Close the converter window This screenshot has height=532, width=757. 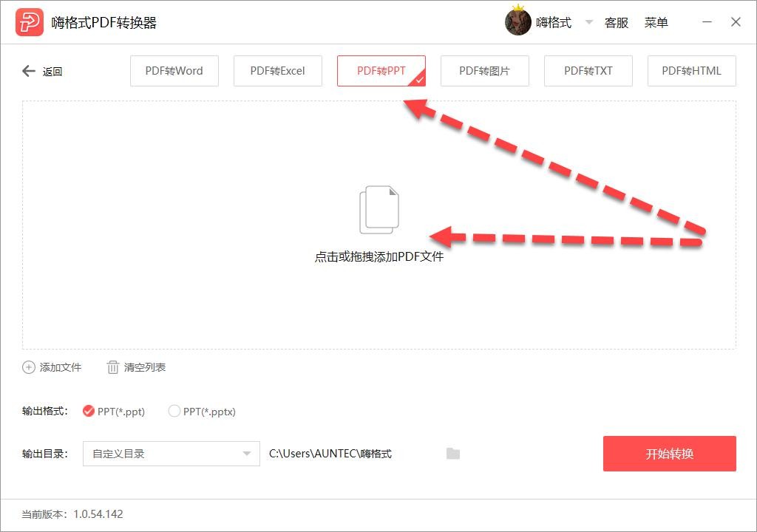[736, 22]
